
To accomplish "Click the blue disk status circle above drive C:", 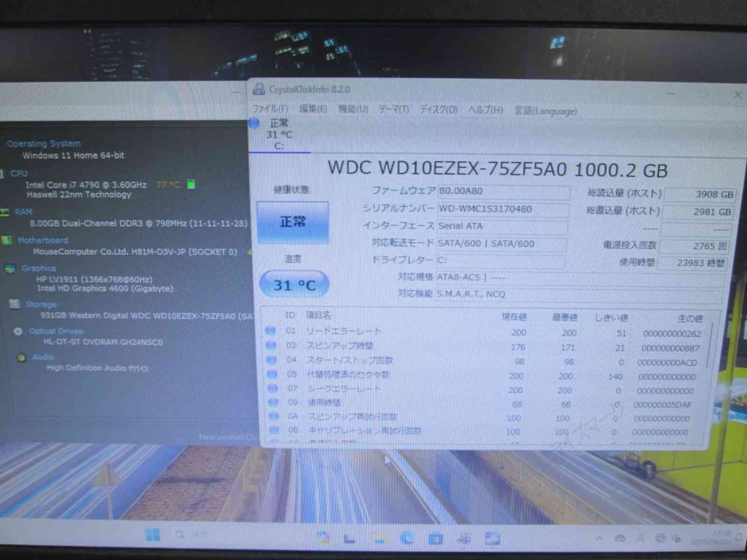I will [x=254, y=124].
